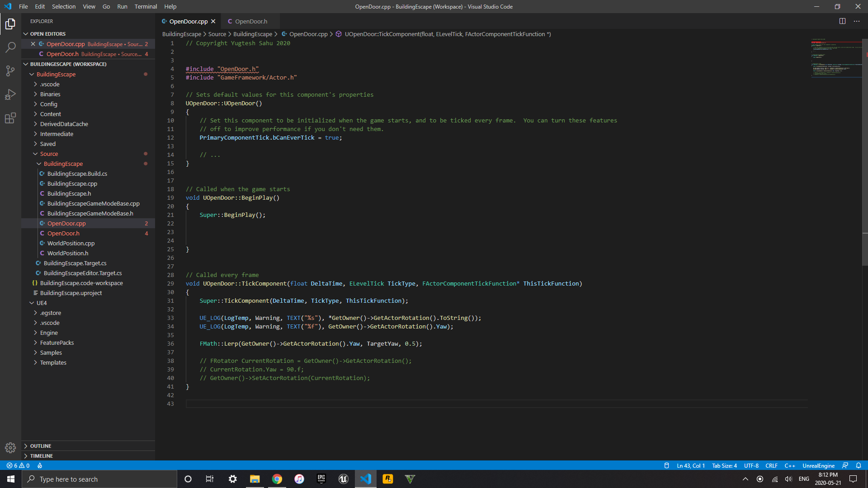868x488 pixels.
Task: Expand the Engine folder in the explorer
Action: (x=36, y=333)
